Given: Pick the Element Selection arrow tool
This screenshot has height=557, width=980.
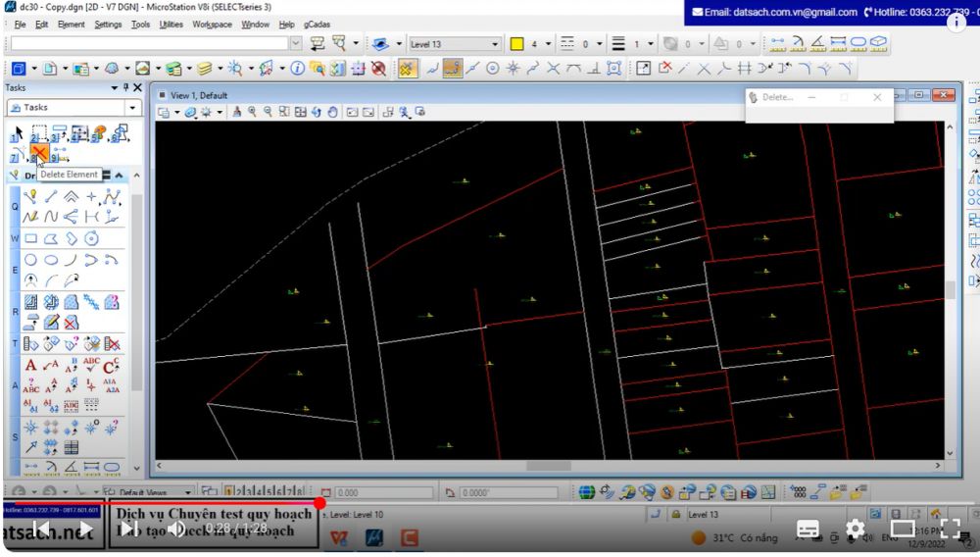Looking at the screenshot, I should pos(17,133).
